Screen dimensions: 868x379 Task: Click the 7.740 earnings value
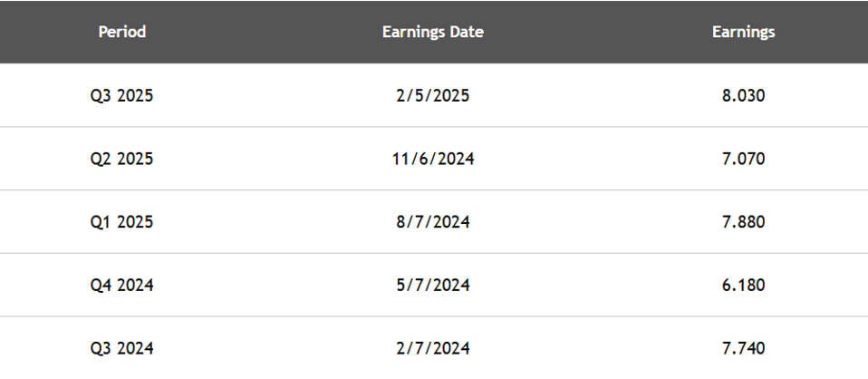click(744, 348)
